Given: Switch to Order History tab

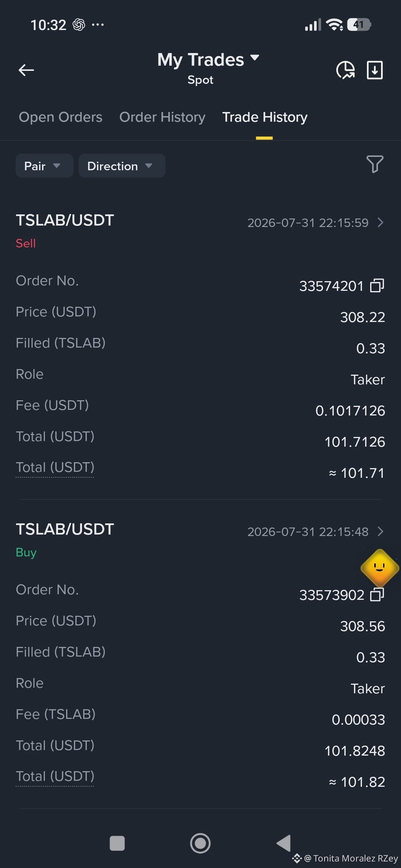Looking at the screenshot, I should [x=162, y=117].
